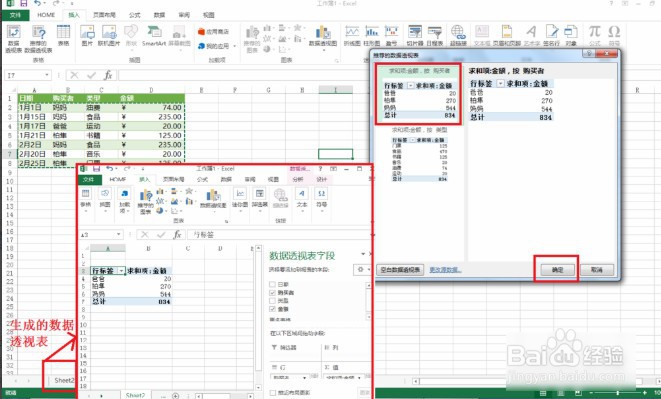
Task: Click the 签名行 signature line icon
Action: 551,35
